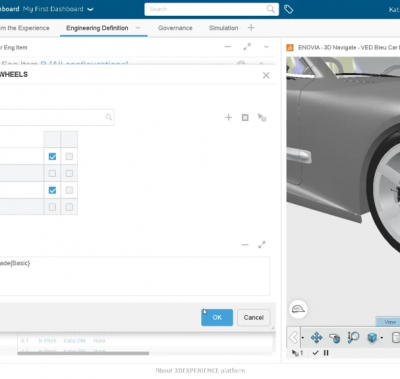The image size is (400, 379).
Task: Close the WHEELS dialog with the X
Action: tap(266, 75)
